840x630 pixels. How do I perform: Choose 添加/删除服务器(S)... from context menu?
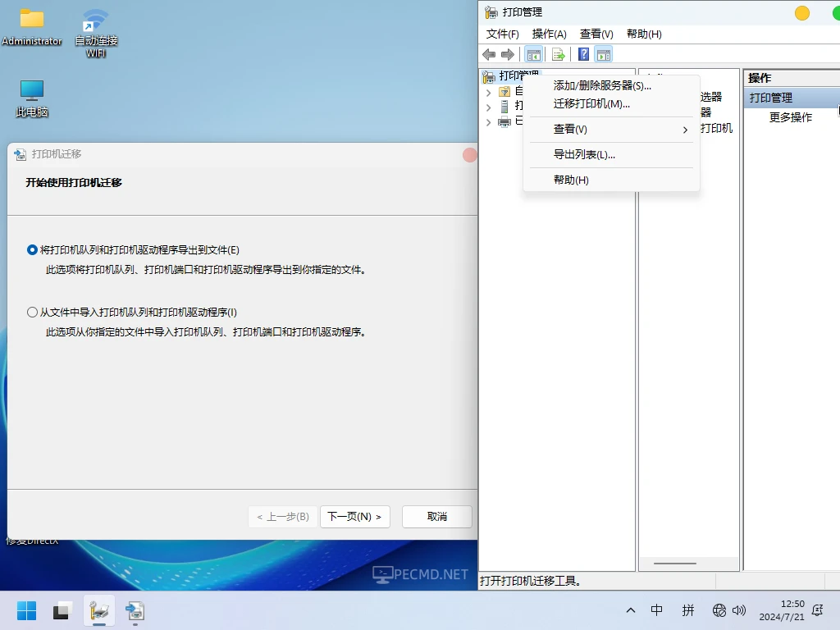point(611,85)
